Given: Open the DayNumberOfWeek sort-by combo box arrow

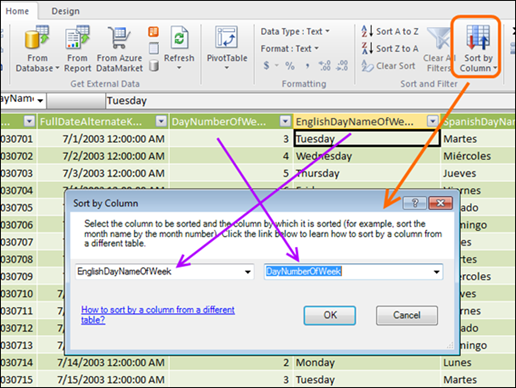Looking at the screenshot, I should (436, 272).
